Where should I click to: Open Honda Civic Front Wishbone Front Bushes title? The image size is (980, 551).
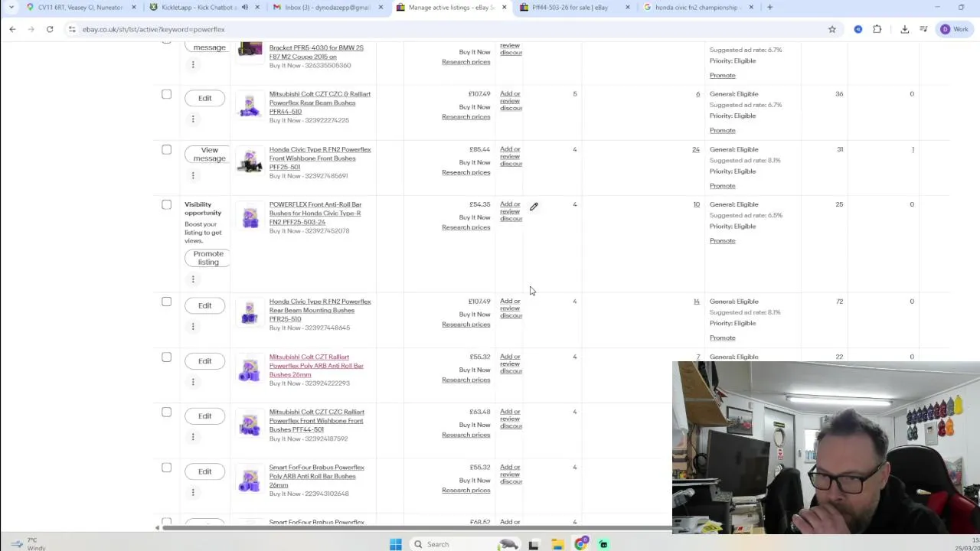(320, 158)
